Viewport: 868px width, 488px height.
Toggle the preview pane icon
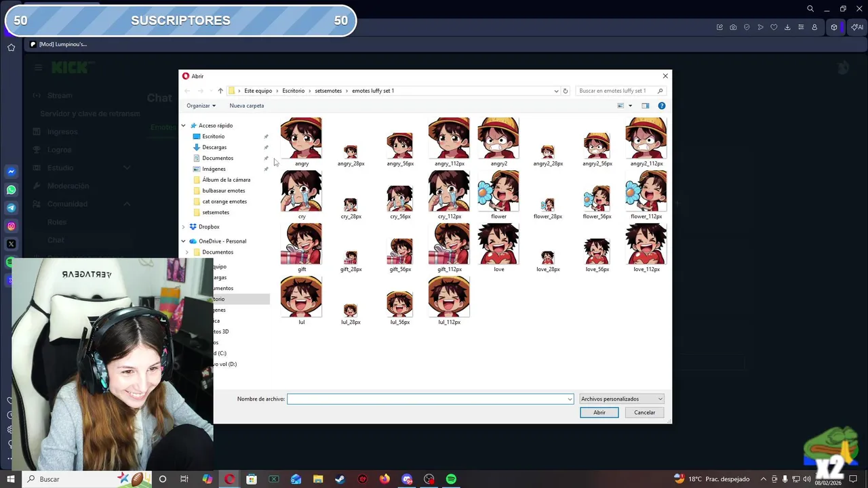pos(646,106)
